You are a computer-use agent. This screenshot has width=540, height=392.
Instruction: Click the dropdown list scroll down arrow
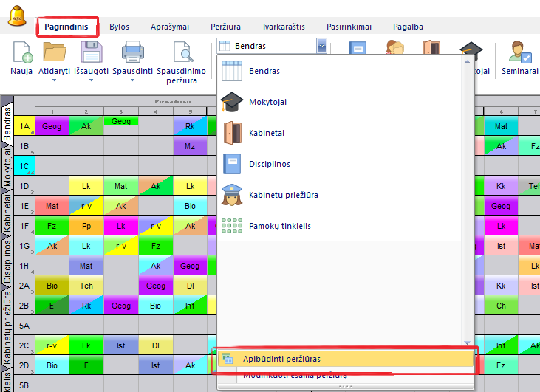tap(466, 343)
